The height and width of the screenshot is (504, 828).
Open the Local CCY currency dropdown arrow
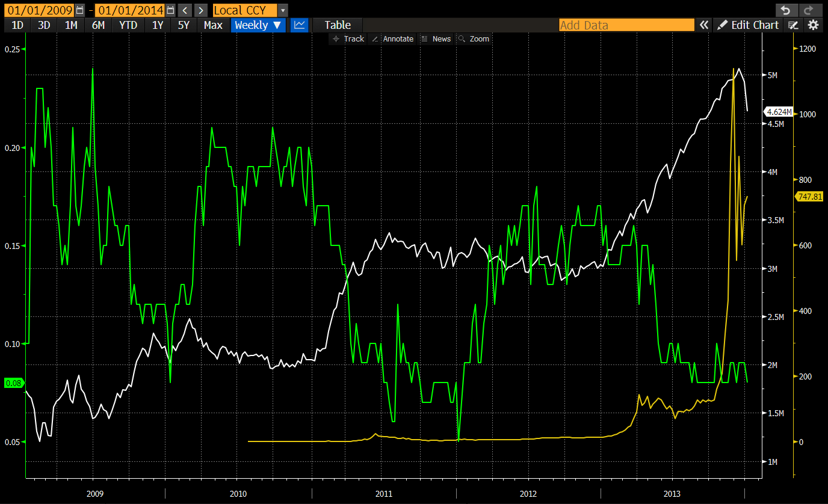[x=283, y=10]
